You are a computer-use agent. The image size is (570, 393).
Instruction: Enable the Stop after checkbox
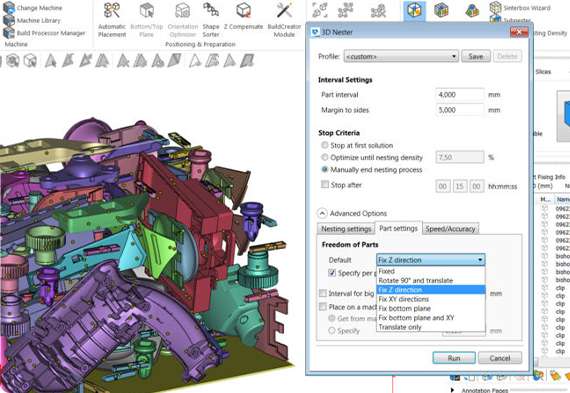pyautogui.click(x=325, y=185)
